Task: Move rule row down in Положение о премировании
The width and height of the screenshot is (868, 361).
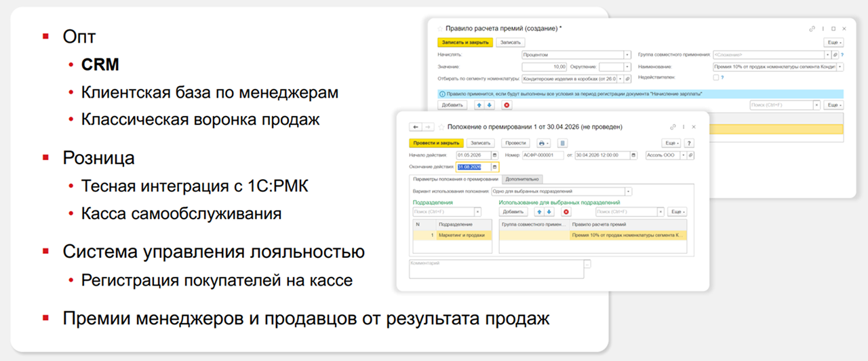Action: (x=548, y=212)
